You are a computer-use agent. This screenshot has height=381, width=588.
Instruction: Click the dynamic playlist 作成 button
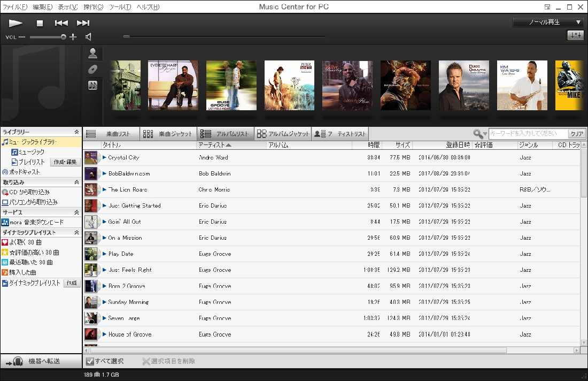pyautogui.click(x=72, y=283)
